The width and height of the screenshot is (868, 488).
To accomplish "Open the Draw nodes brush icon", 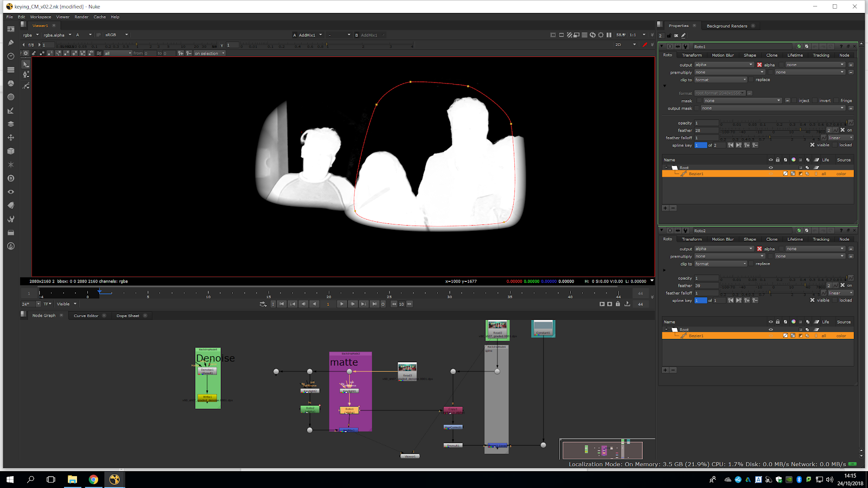I will click(10, 43).
